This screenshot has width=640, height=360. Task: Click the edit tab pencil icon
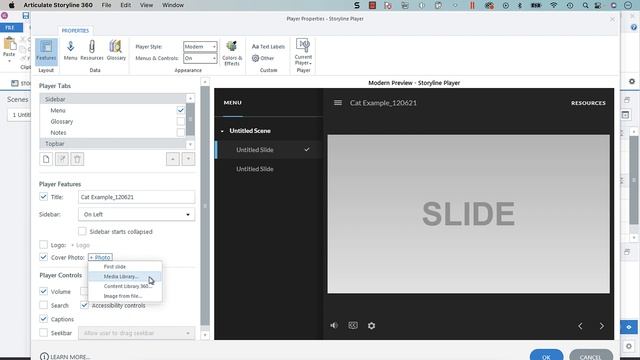tap(62, 159)
